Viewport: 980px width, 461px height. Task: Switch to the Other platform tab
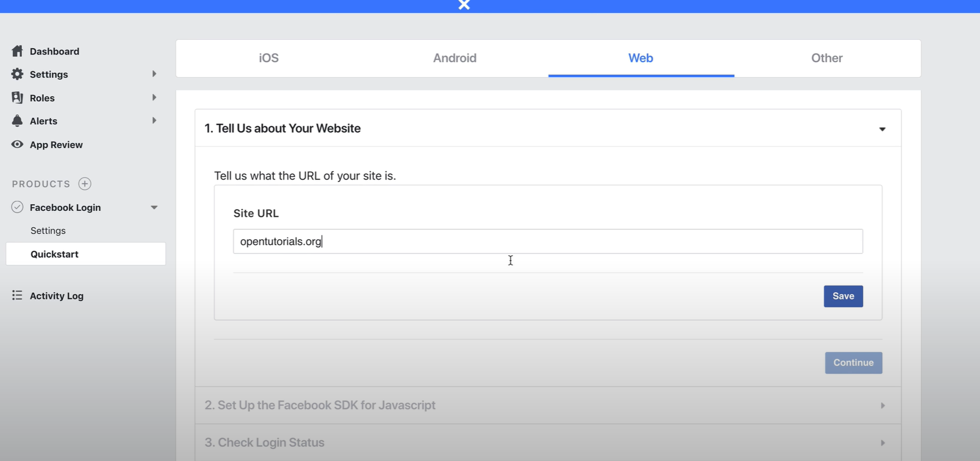(x=827, y=58)
